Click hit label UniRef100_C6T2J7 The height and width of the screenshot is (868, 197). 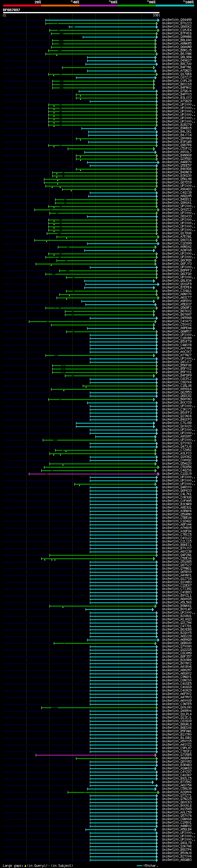click(x=177, y=78)
